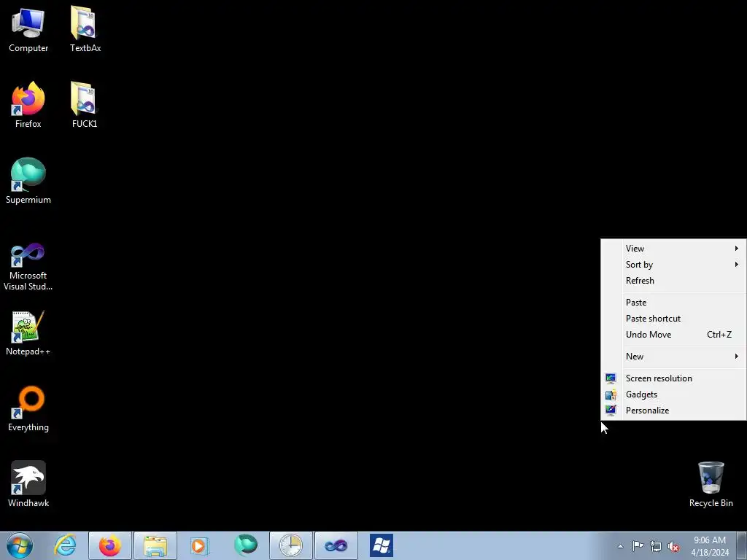Screen dimensions: 747x560
Task: Open Screen resolution from context menu
Action: (673, 378)
